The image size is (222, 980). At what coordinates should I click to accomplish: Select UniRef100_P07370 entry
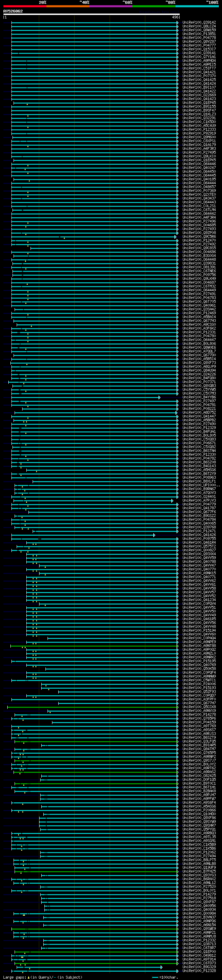[x=199, y=76]
